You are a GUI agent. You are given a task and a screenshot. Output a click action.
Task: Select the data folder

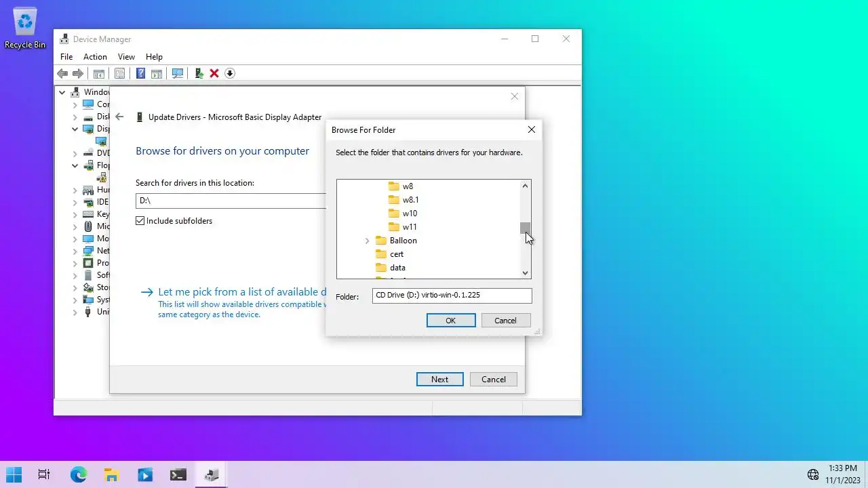pos(391,268)
